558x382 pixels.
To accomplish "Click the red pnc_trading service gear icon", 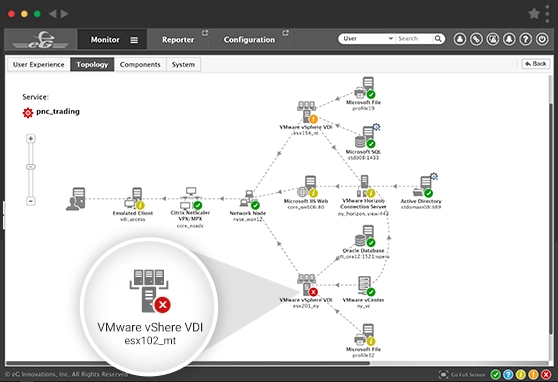I will point(28,112).
